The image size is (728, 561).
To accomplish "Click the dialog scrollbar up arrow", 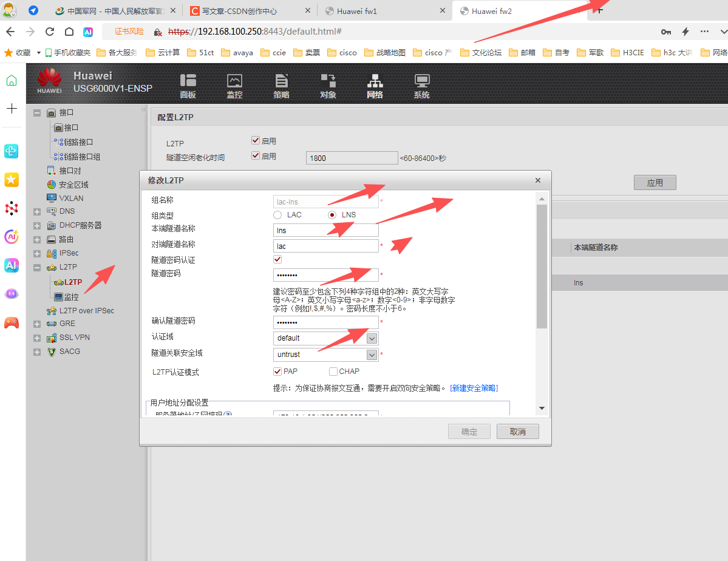I will (x=542, y=199).
